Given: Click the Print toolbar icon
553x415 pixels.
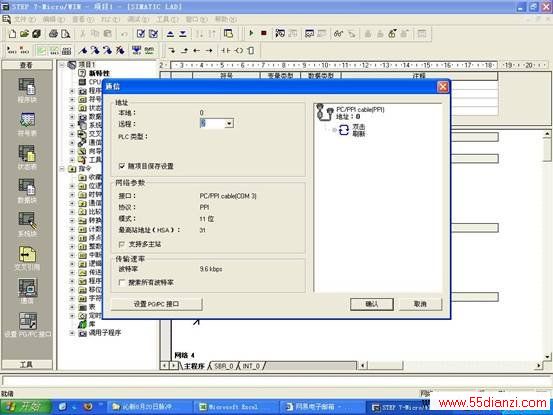Looking at the screenshot, I should (53, 34).
